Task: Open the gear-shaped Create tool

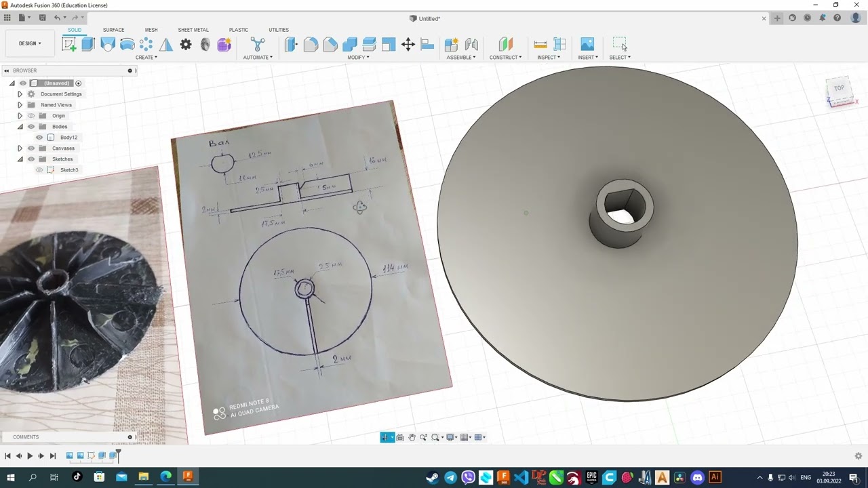Action: [186, 45]
